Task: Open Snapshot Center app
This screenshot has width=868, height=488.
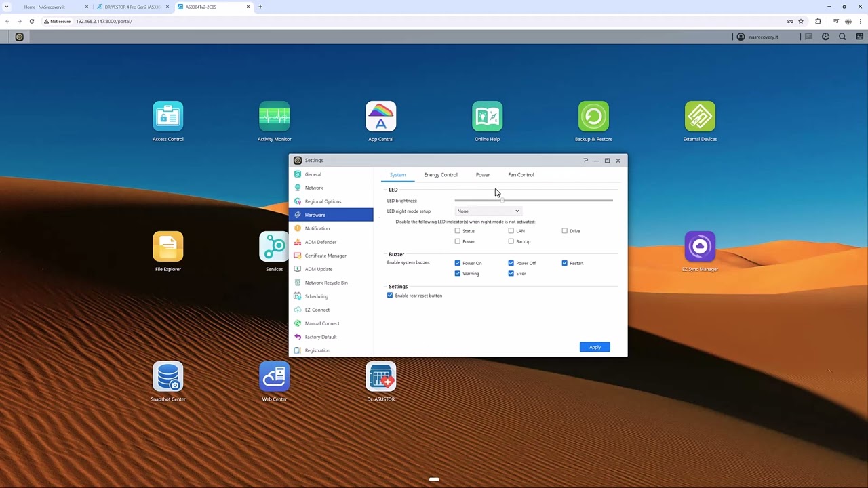Action: (167, 377)
